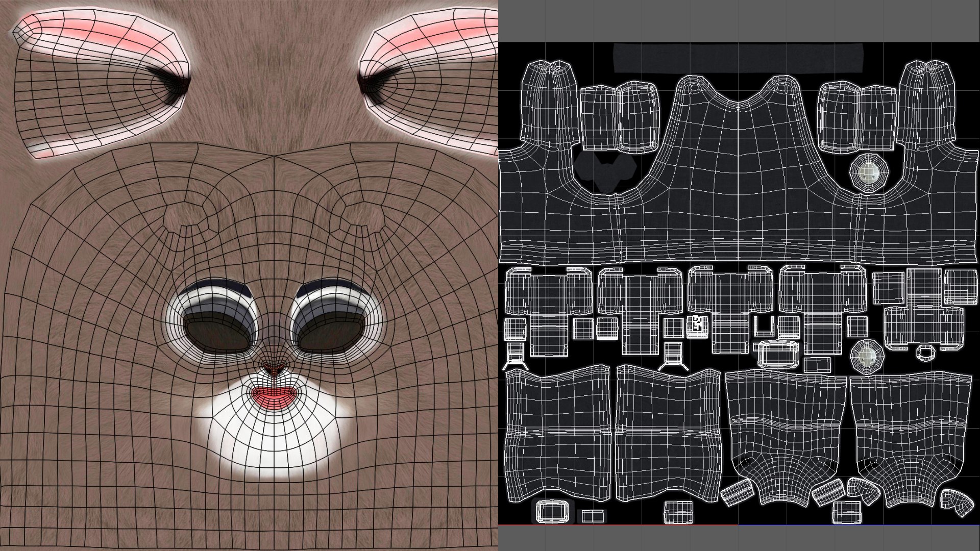The width and height of the screenshot is (980, 551).
Task: Click the right dark eye socket opening
Action: tap(332, 331)
